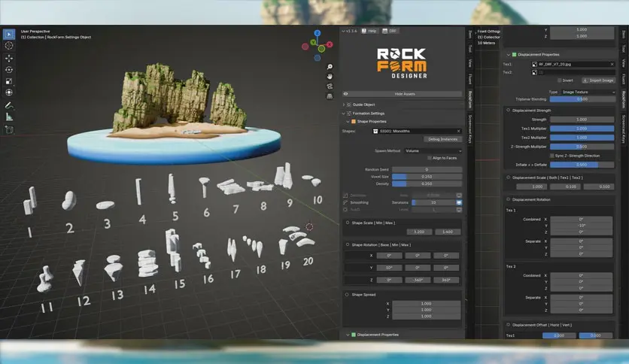Open the RockForm sidebar tab, left viewport
629x364 pixels.
tap(470, 99)
